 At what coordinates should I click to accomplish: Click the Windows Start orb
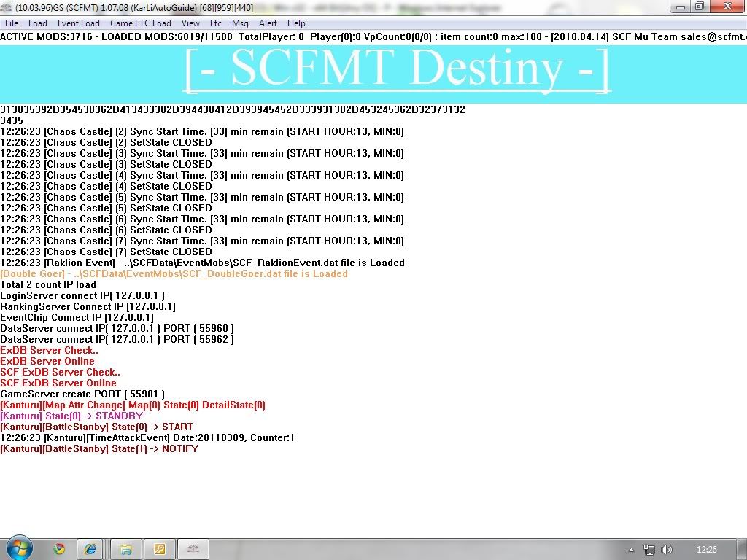click(x=20, y=548)
